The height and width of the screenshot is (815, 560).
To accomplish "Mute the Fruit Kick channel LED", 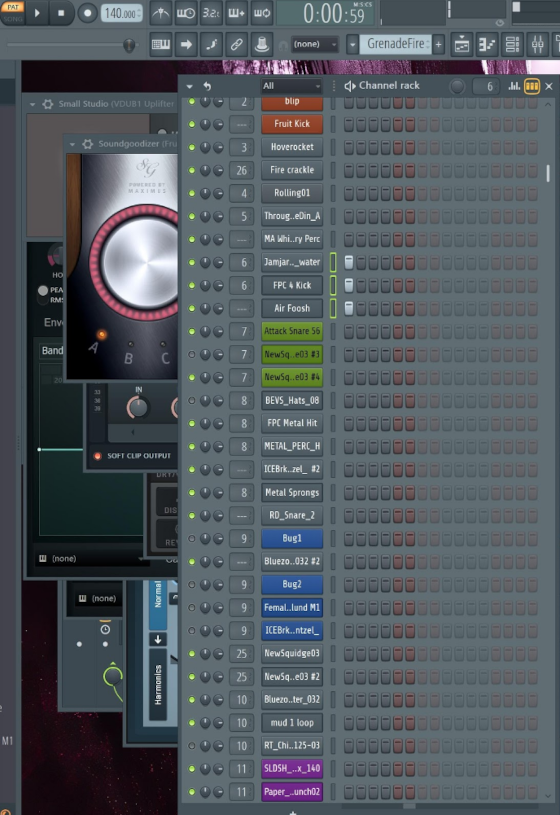I will coord(192,124).
